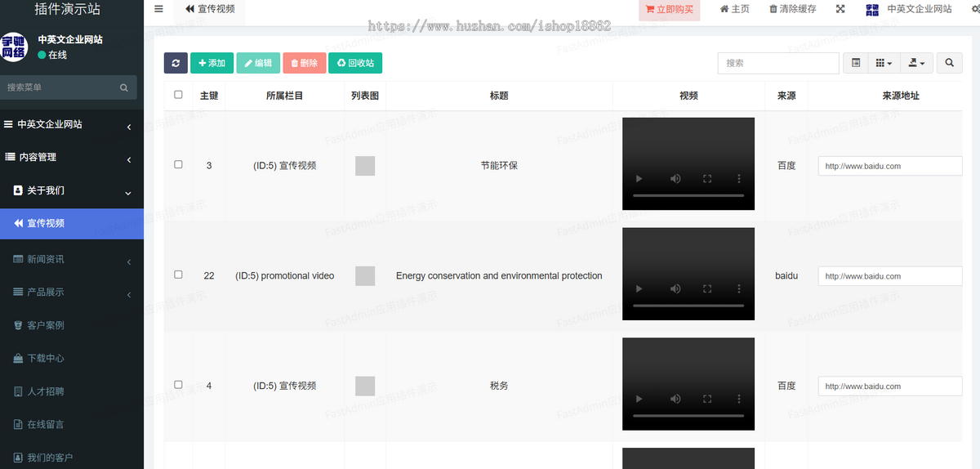Fullscreen the video in the 税务 row
Viewport: 980px width, 469px height.
click(707, 399)
